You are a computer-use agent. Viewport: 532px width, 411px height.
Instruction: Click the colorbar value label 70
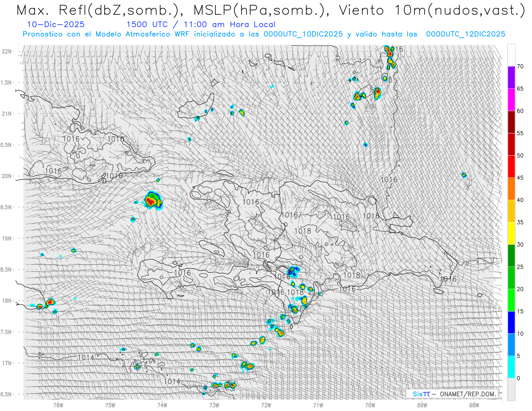point(520,67)
